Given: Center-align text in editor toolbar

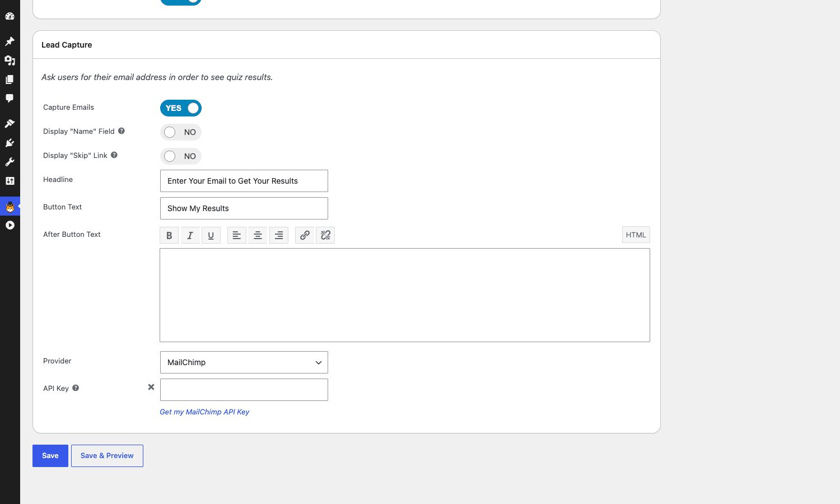Looking at the screenshot, I should point(258,235).
